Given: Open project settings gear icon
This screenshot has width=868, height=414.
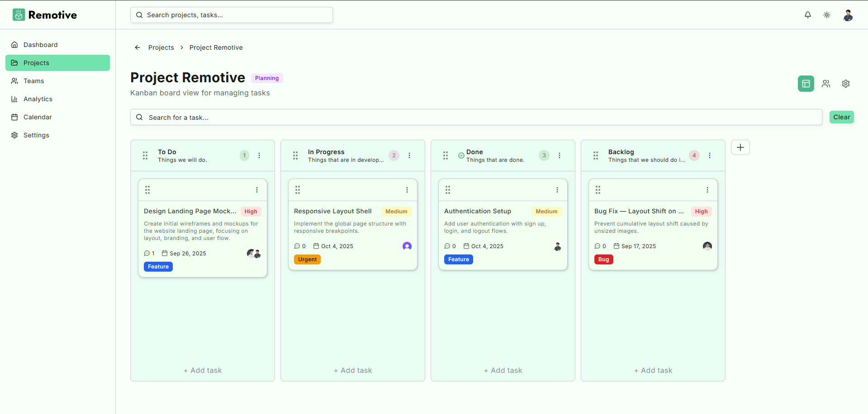Looking at the screenshot, I should (846, 84).
